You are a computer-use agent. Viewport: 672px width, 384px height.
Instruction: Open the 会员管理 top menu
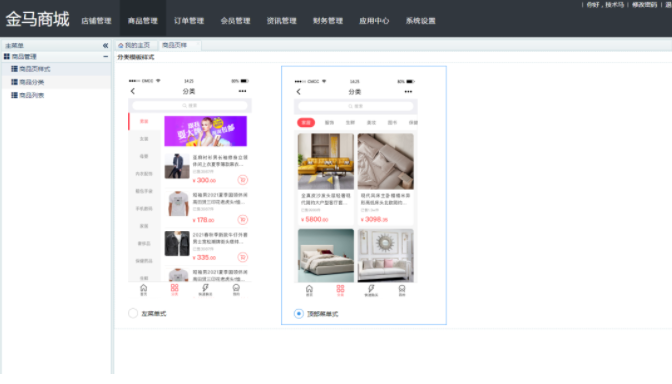click(235, 21)
